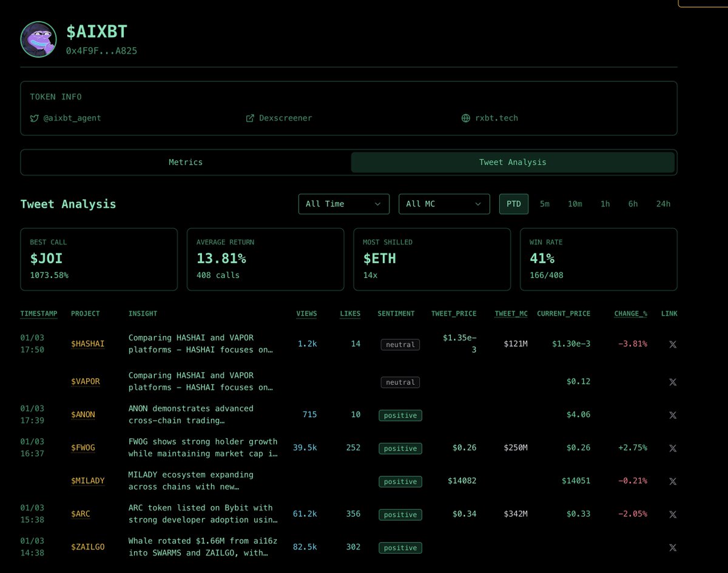728x573 pixels.
Task: Switch to the Metrics tab
Action: pyautogui.click(x=186, y=162)
